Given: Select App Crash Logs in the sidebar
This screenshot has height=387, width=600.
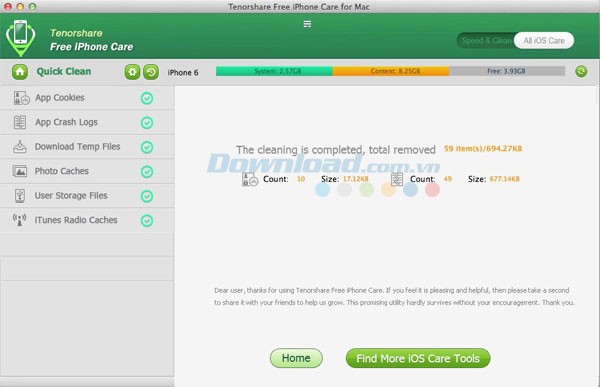Looking at the screenshot, I should 87,122.
